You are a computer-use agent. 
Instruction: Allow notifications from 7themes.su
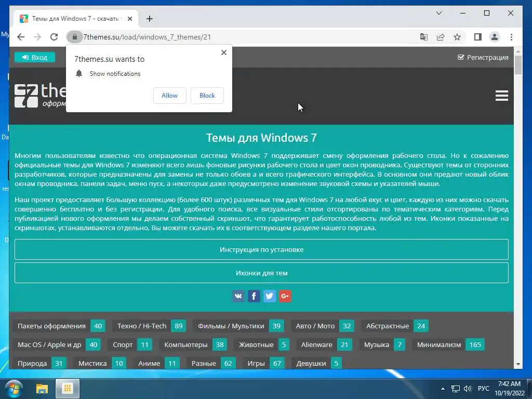coord(170,96)
